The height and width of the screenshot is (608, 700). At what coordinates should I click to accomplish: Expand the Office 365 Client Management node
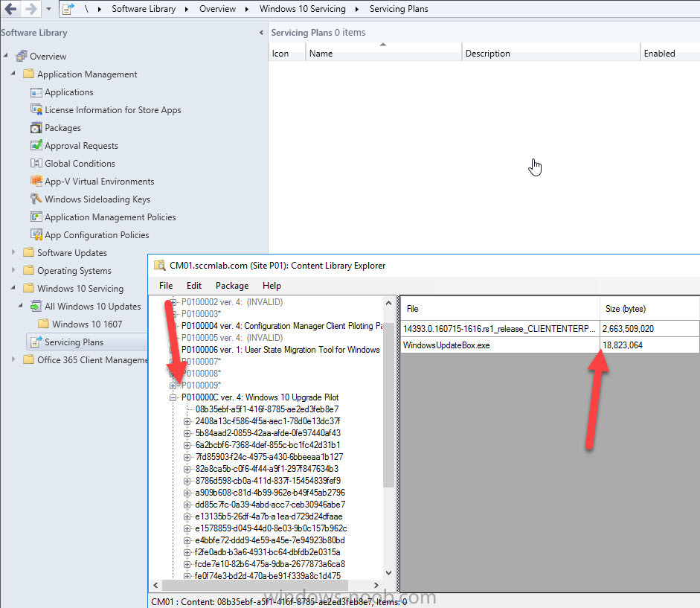click(13, 359)
